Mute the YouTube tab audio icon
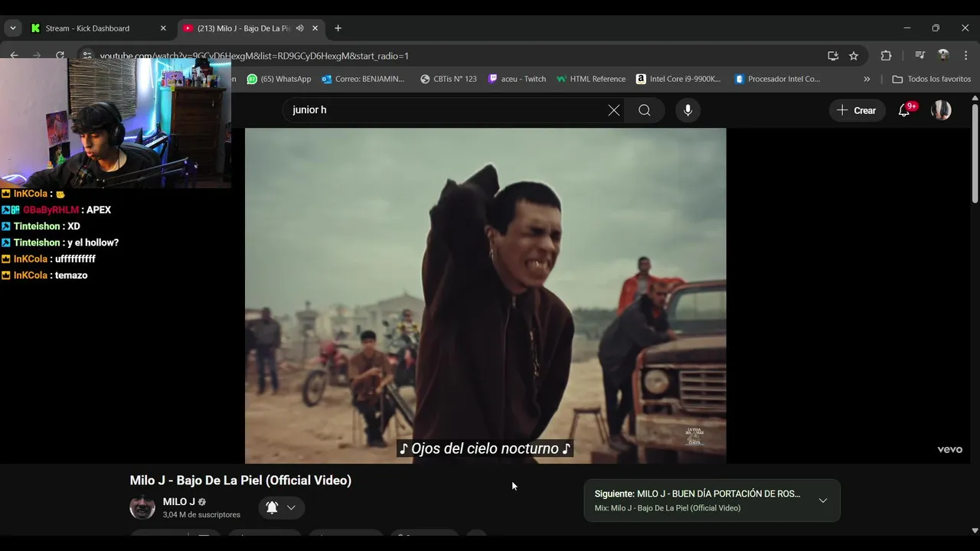Screen dimensions: 980x551 click(300, 28)
